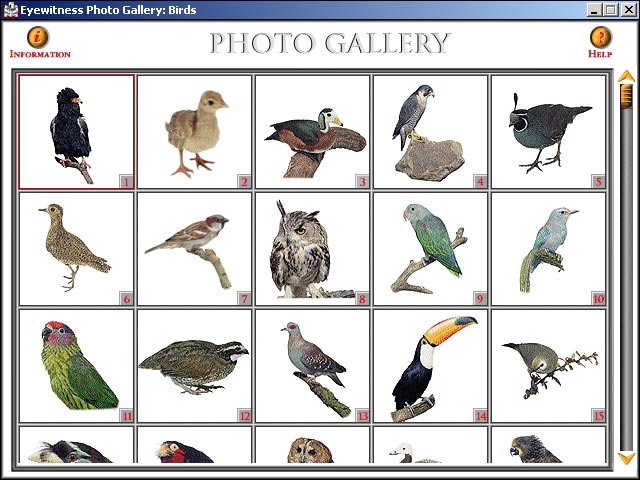The height and width of the screenshot is (480, 640).
Task: Open photo 11, red-crowned green parrot
Action: tap(76, 366)
